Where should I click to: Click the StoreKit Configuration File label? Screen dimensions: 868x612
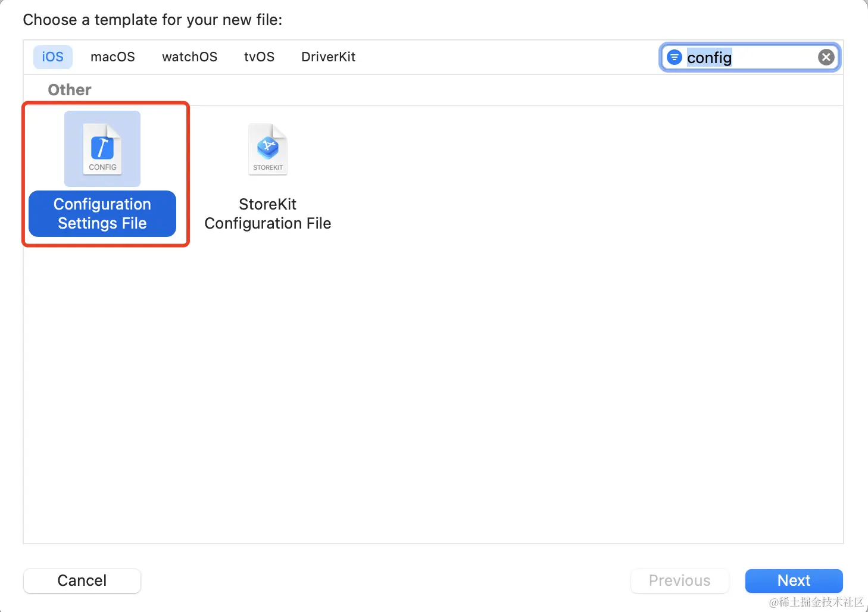coord(268,214)
